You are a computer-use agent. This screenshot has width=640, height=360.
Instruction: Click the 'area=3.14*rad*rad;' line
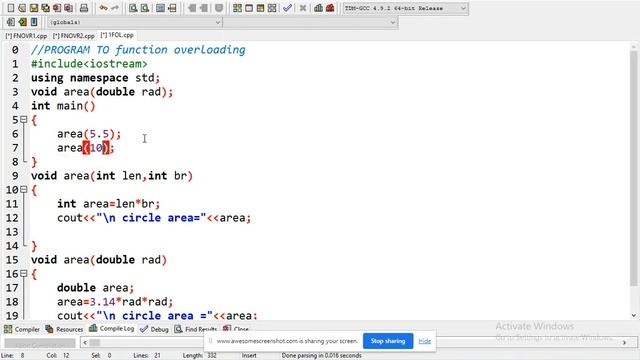115,302
